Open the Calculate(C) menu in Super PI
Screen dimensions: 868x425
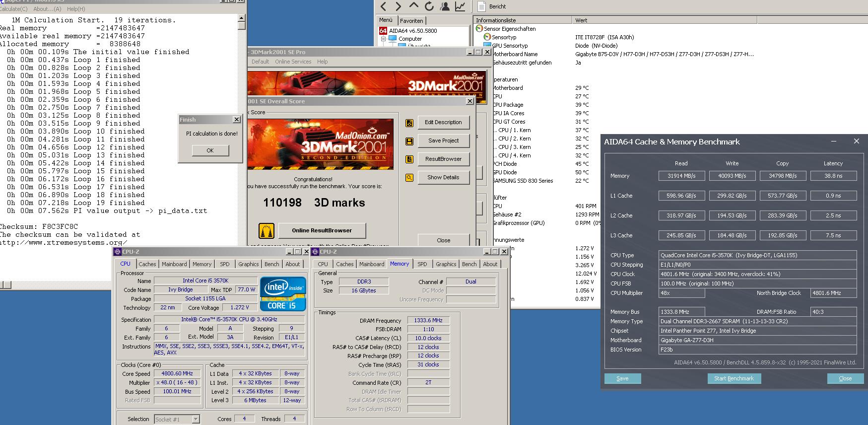click(14, 9)
